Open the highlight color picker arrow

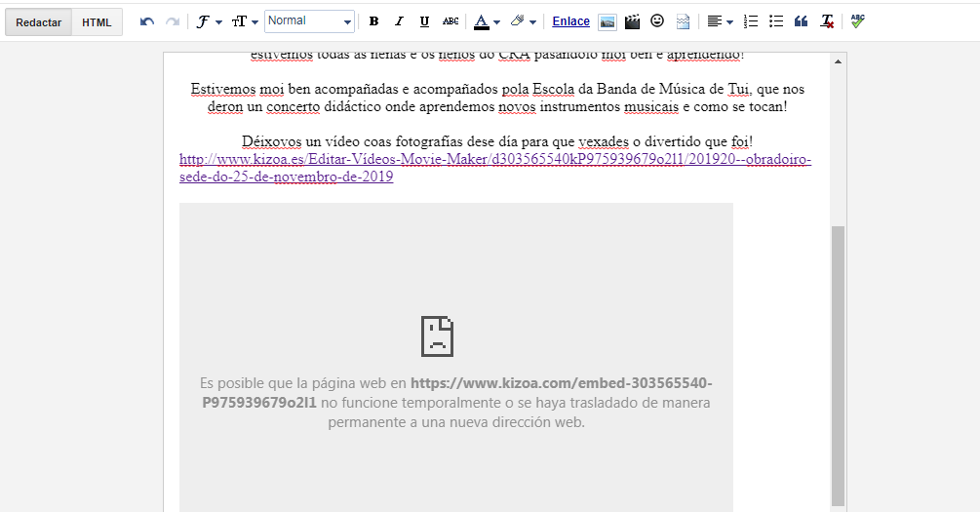(x=532, y=22)
